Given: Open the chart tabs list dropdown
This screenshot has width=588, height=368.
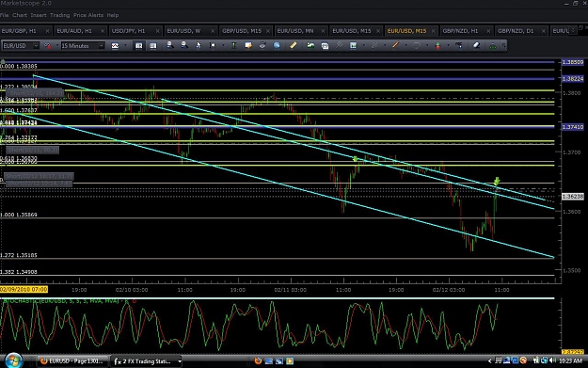Looking at the screenshot, I should (x=573, y=31).
